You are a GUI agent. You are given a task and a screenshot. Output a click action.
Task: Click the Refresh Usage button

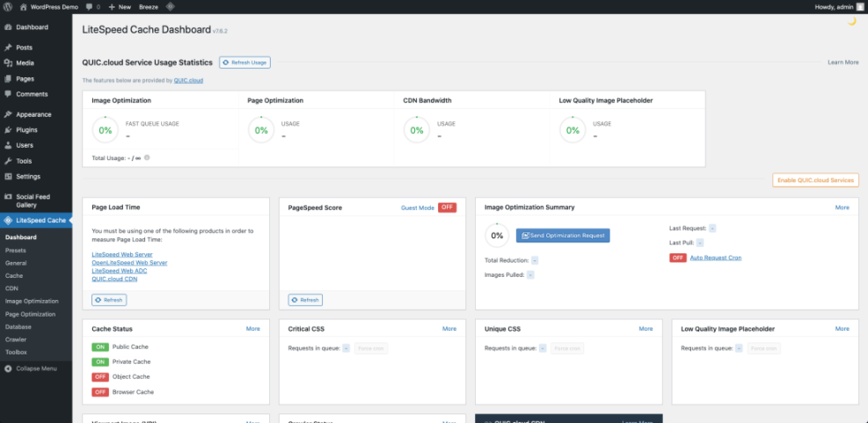tap(244, 62)
